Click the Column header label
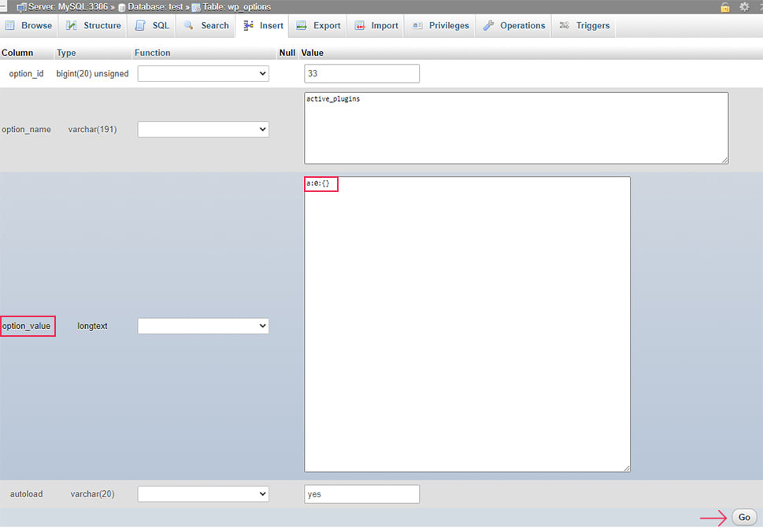The height and width of the screenshot is (532, 763). point(17,53)
